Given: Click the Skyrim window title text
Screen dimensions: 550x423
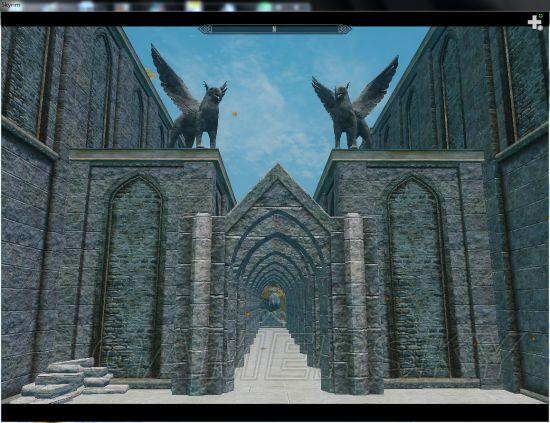Looking at the screenshot, I should 11,5.
